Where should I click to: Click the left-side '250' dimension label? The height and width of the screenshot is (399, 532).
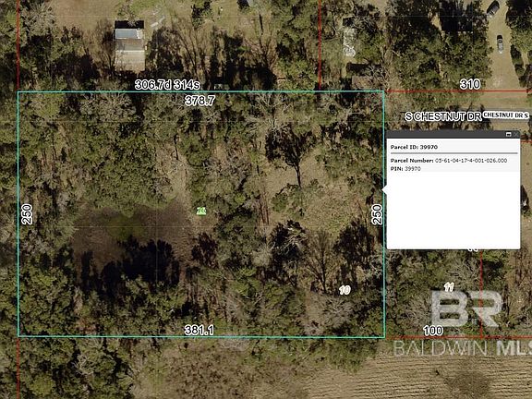pos(27,214)
